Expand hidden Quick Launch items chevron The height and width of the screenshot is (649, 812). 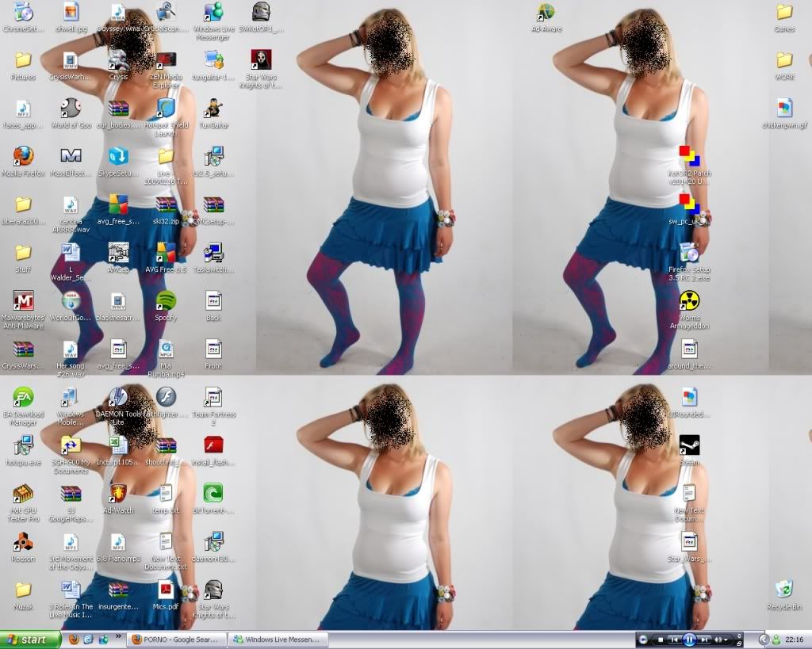tap(118, 636)
